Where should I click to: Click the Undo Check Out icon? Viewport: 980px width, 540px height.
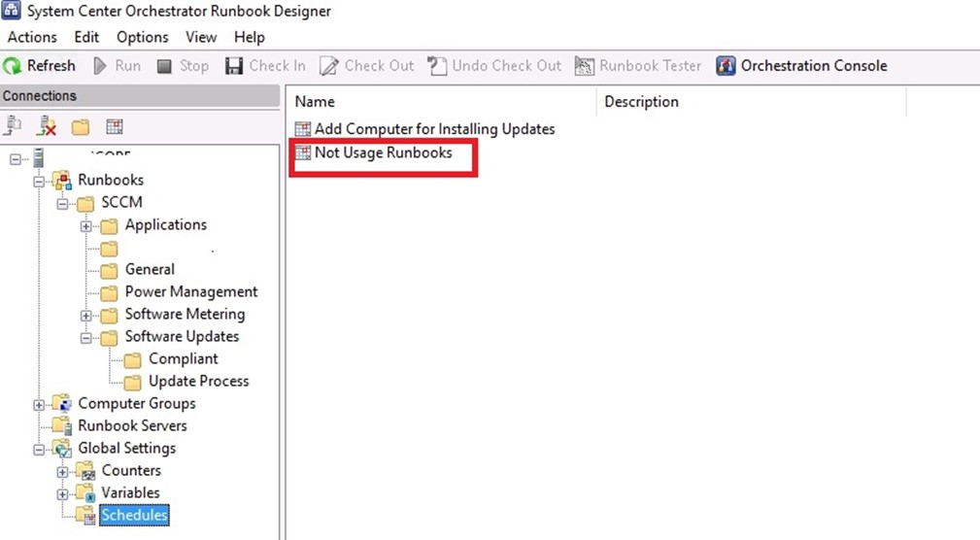(437, 66)
